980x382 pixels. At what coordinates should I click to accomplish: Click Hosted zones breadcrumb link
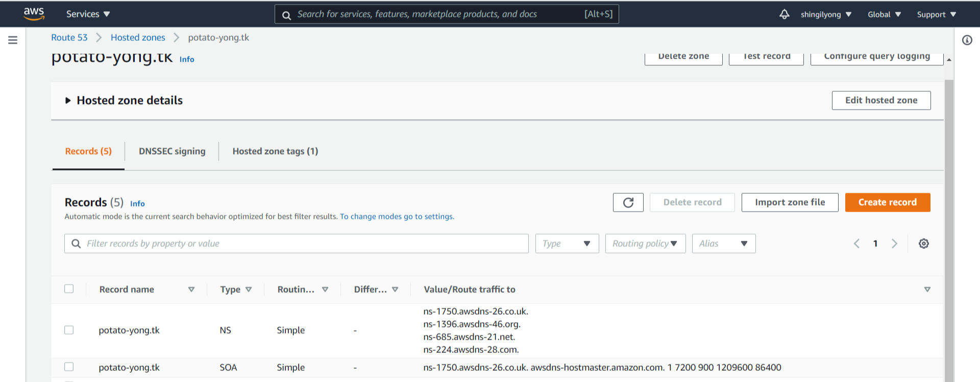tap(138, 38)
